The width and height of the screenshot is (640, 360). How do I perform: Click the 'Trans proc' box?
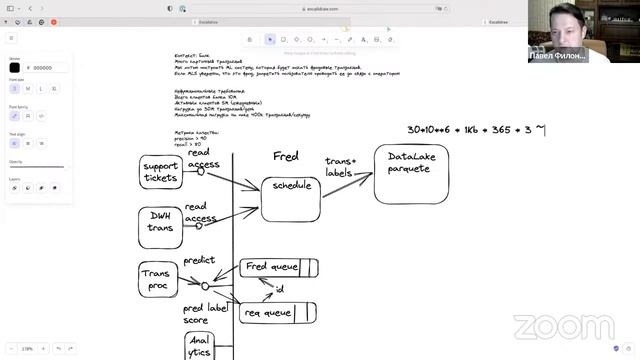pos(158,280)
